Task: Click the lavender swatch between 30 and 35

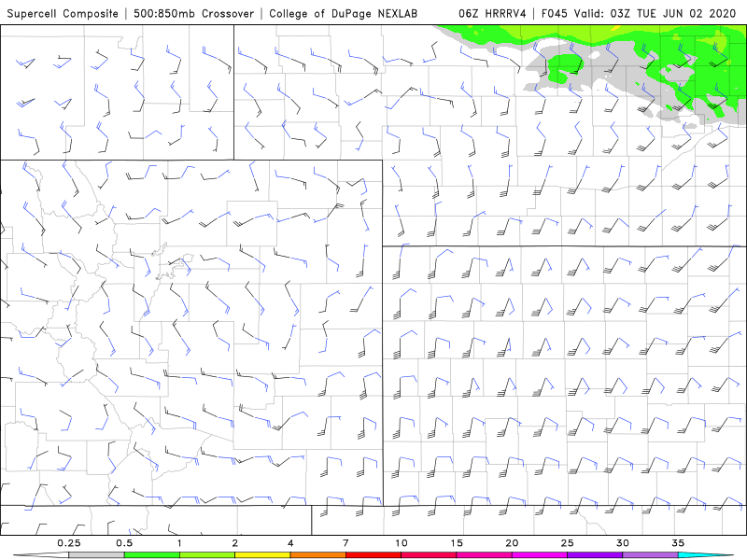Action: (650, 555)
